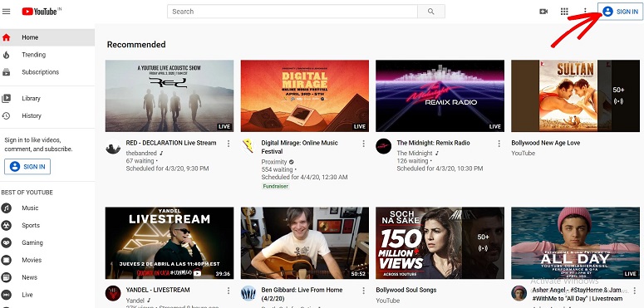Open the hamburger guide menu
644x308 pixels.
(x=6, y=12)
